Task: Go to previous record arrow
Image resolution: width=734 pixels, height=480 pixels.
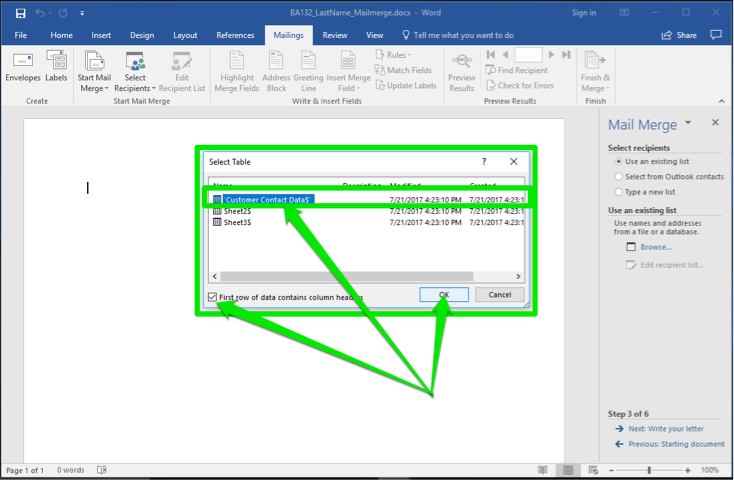Action: (505, 55)
